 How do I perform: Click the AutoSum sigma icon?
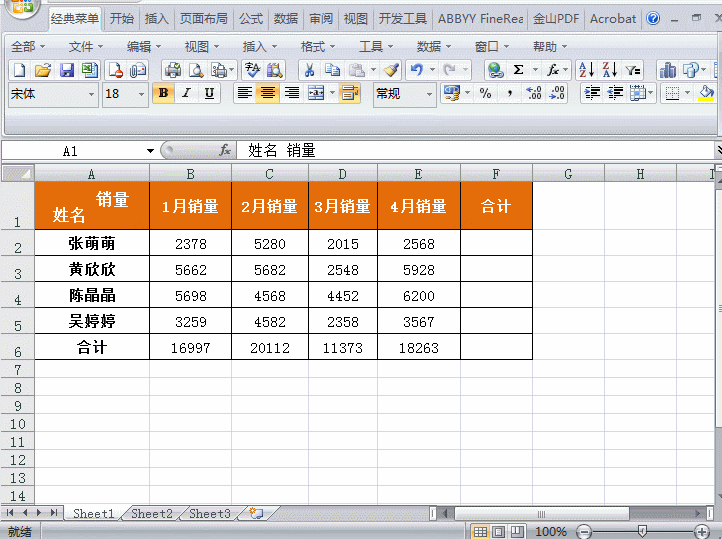[518, 70]
